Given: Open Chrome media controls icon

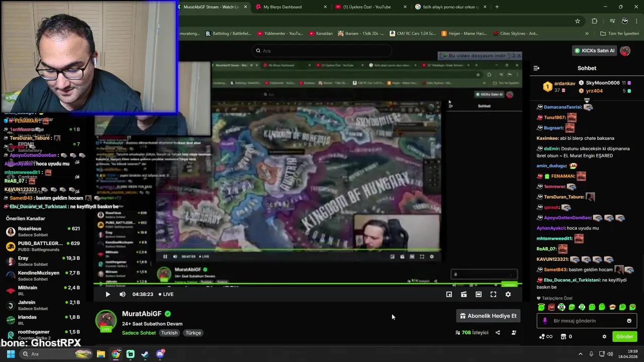Looking at the screenshot, I should click(x=612, y=21).
